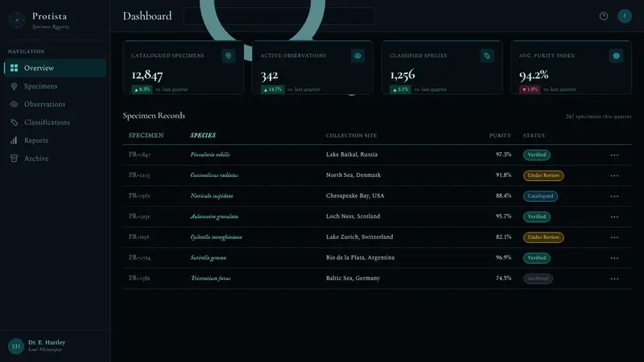Image resolution: width=644 pixels, height=362 pixels.
Task: Click the Specimens pin icon in sidebar
Action: pos(14,86)
